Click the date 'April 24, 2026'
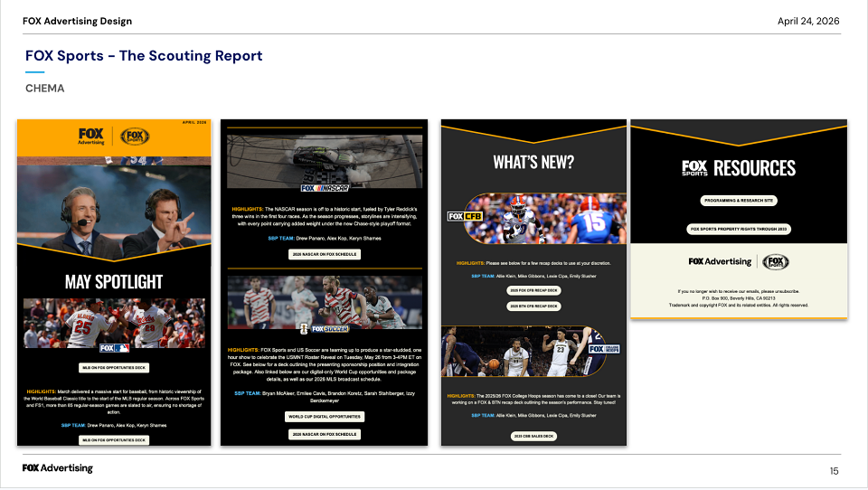This screenshot has width=868, height=490. tap(808, 21)
